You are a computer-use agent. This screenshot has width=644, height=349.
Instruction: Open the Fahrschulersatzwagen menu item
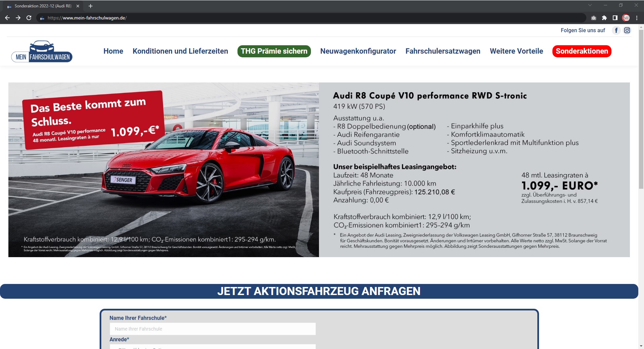coord(443,51)
